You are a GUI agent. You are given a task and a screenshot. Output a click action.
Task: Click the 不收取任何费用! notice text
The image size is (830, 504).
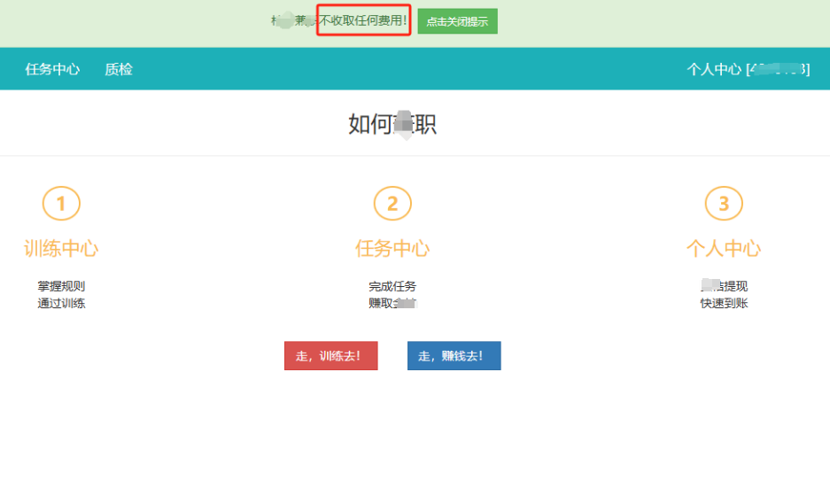click(x=363, y=20)
